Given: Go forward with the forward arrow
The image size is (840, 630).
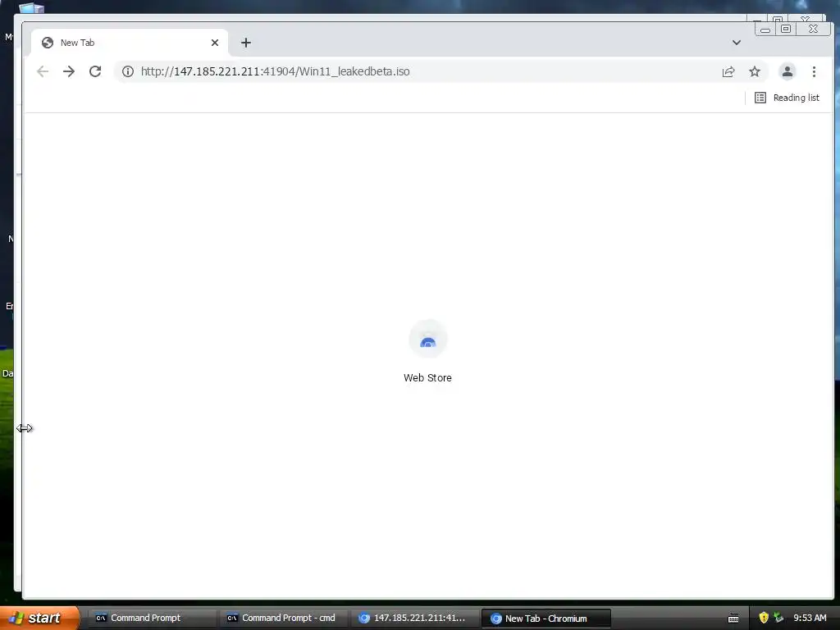Looking at the screenshot, I should [x=69, y=72].
